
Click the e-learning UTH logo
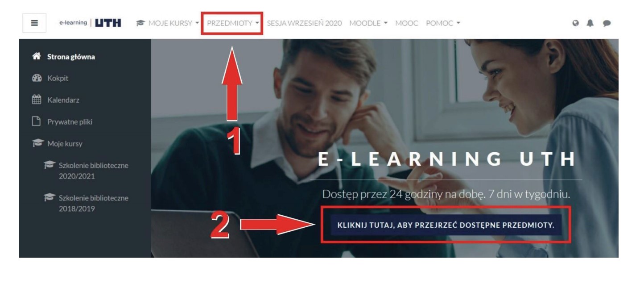[90, 23]
